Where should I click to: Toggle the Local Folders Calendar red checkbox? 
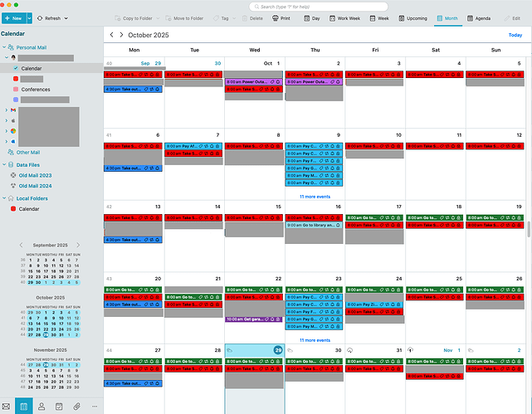pyautogui.click(x=13, y=209)
